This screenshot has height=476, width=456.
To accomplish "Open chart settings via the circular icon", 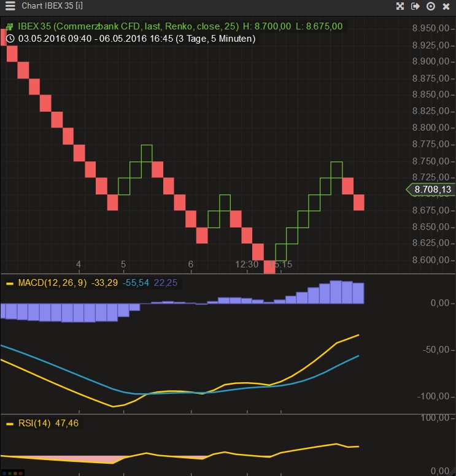I will pyautogui.click(x=431, y=6).
